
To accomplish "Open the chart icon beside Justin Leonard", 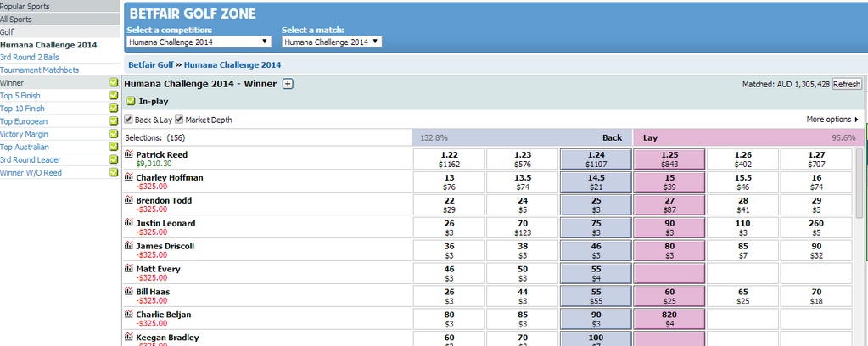I will (x=128, y=224).
